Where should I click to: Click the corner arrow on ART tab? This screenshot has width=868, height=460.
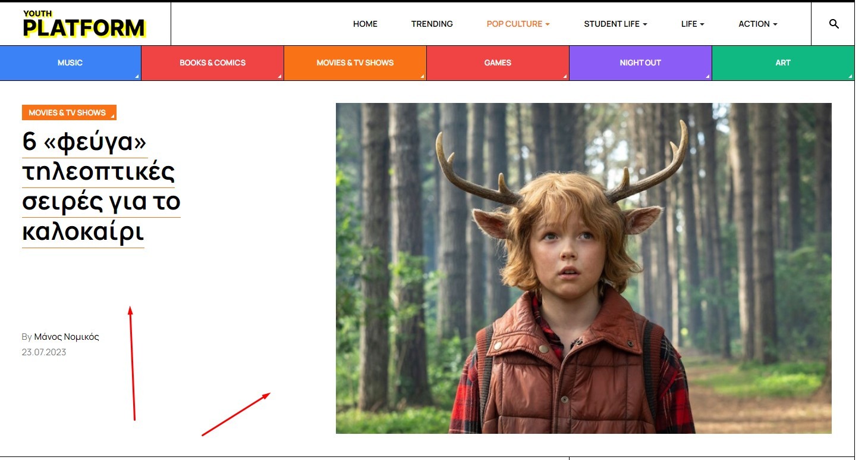click(850, 76)
